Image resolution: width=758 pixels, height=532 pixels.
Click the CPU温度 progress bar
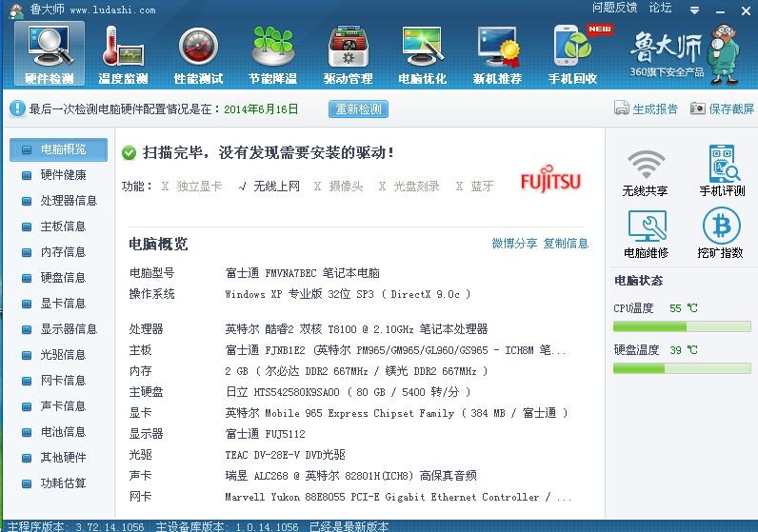(682, 326)
